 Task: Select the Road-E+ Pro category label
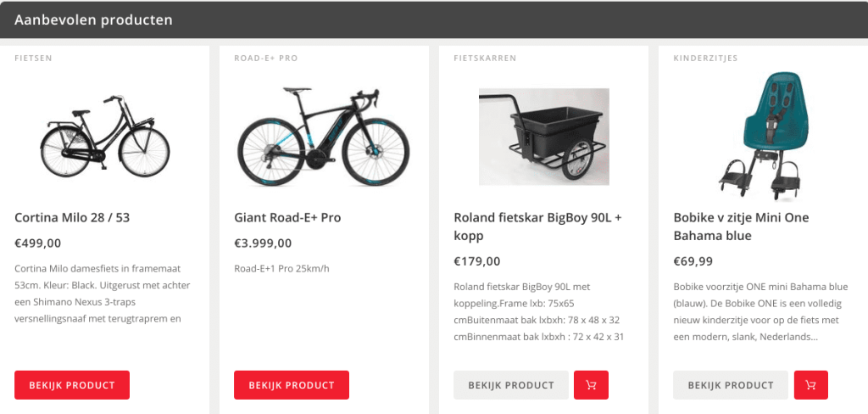tap(265, 59)
